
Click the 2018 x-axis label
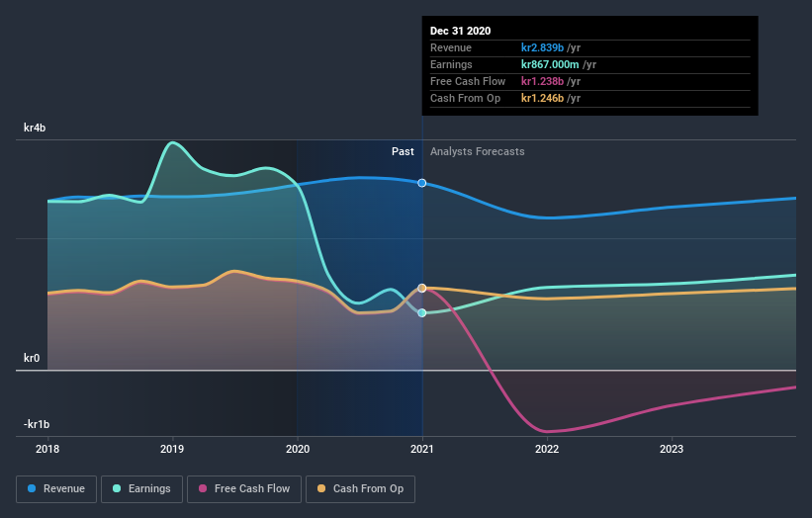coord(47,449)
